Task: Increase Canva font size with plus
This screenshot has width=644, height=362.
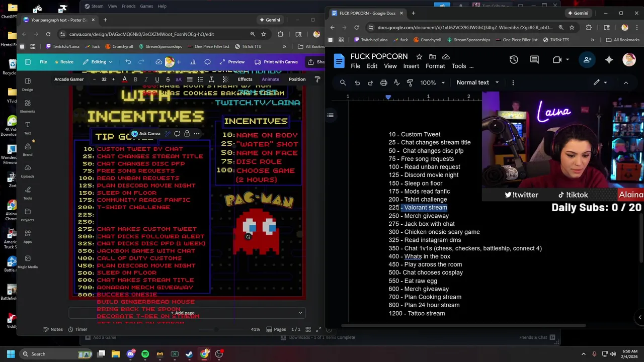Action: point(113,79)
